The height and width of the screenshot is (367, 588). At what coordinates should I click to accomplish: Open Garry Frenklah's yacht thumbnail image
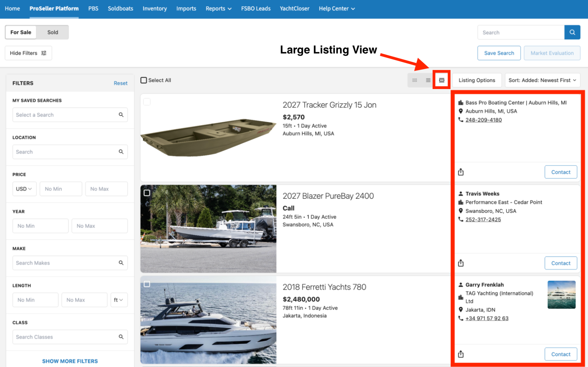[x=561, y=295]
